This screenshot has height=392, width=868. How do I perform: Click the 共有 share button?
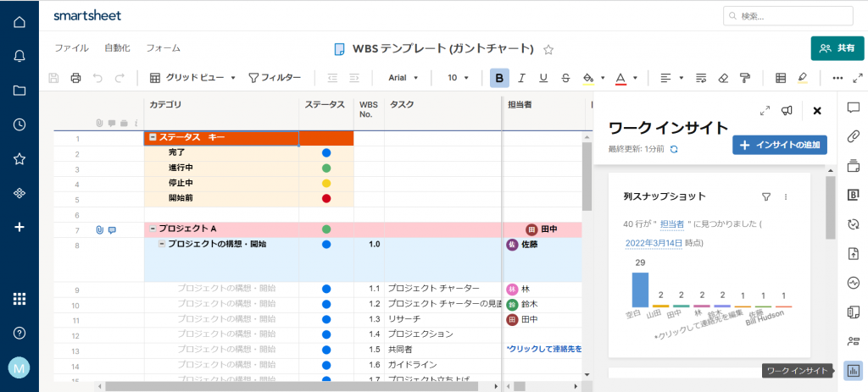pos(837,48)
